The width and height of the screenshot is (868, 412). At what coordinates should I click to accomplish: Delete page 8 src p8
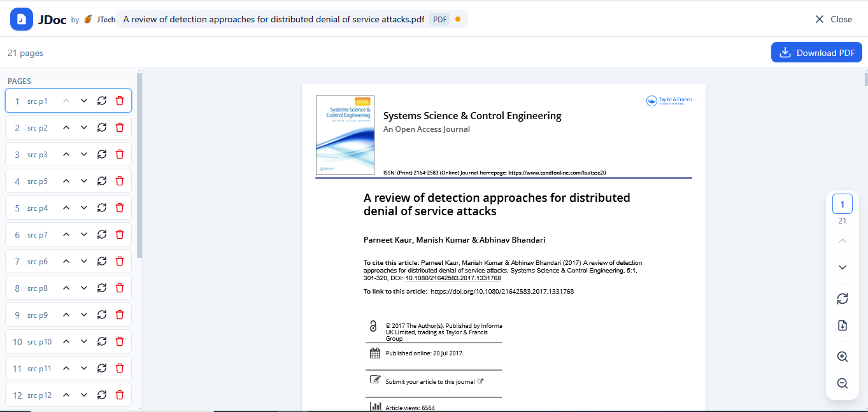point(120,288)
